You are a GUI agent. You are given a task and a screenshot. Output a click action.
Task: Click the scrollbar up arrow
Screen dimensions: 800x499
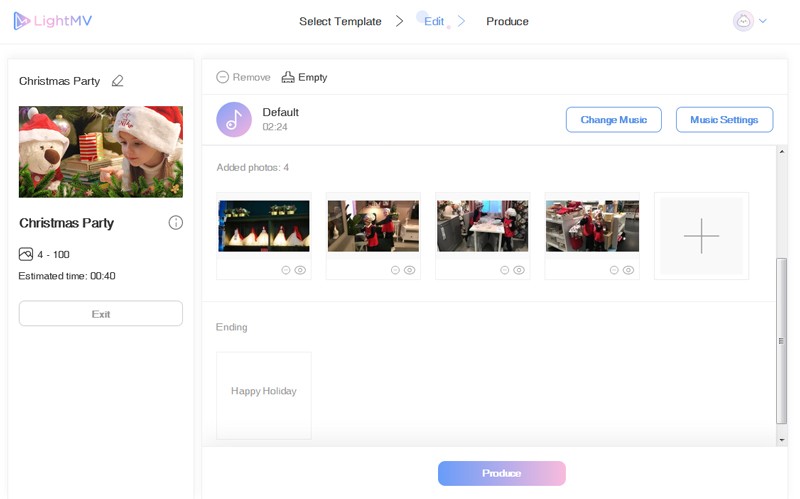tap(782, 152)
